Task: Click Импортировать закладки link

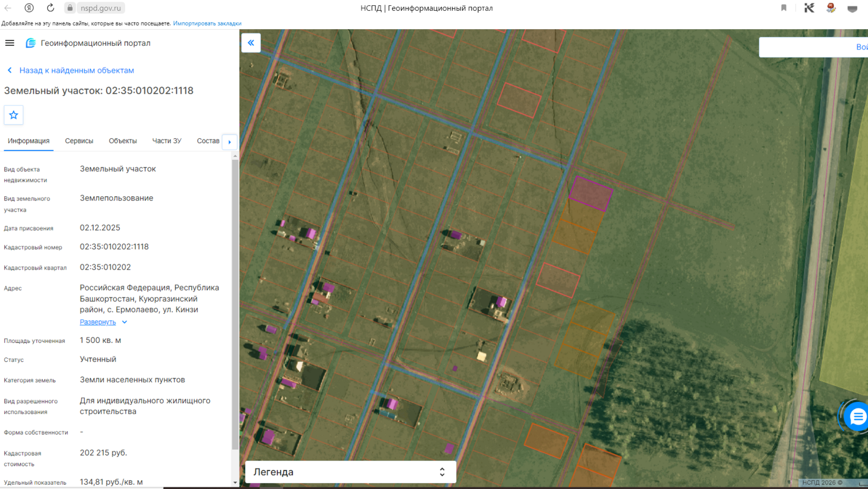Action: (207, 23)
